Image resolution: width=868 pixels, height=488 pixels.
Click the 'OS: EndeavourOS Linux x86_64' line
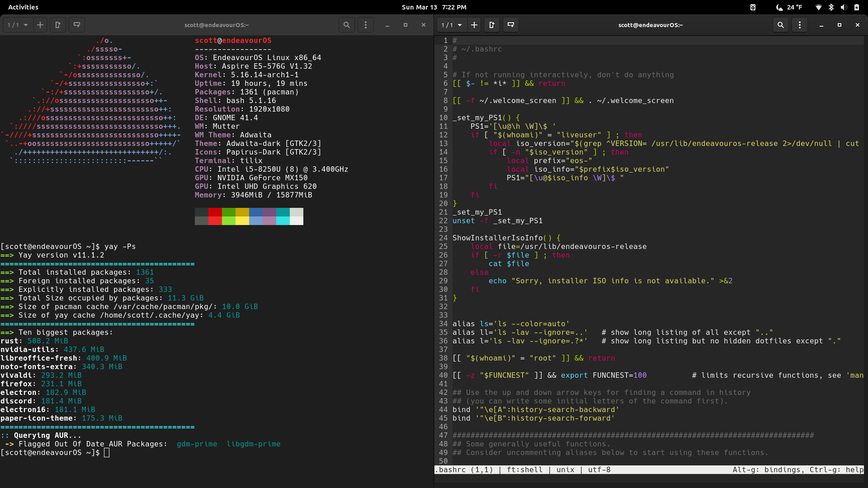click(258, 58)
